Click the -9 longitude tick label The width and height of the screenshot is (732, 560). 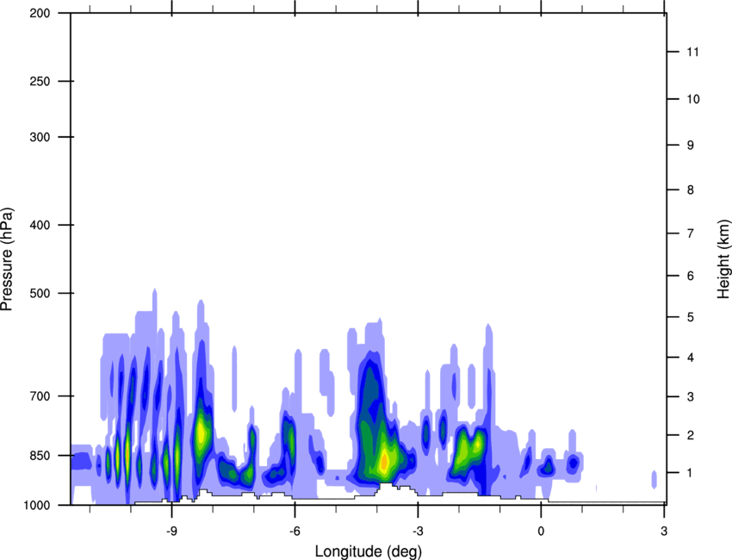tap(171, 532)
